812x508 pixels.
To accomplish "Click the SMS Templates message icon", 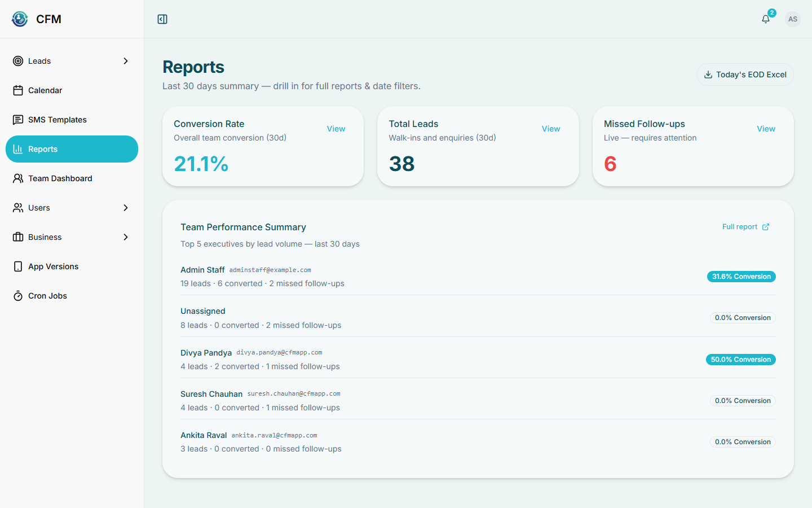I will click(18, 120).
